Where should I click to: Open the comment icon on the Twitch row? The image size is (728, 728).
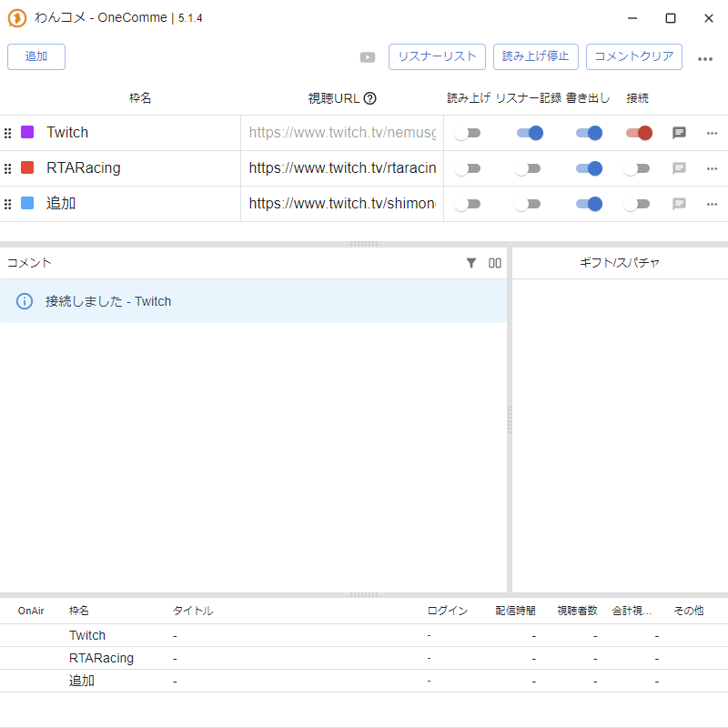679,133
